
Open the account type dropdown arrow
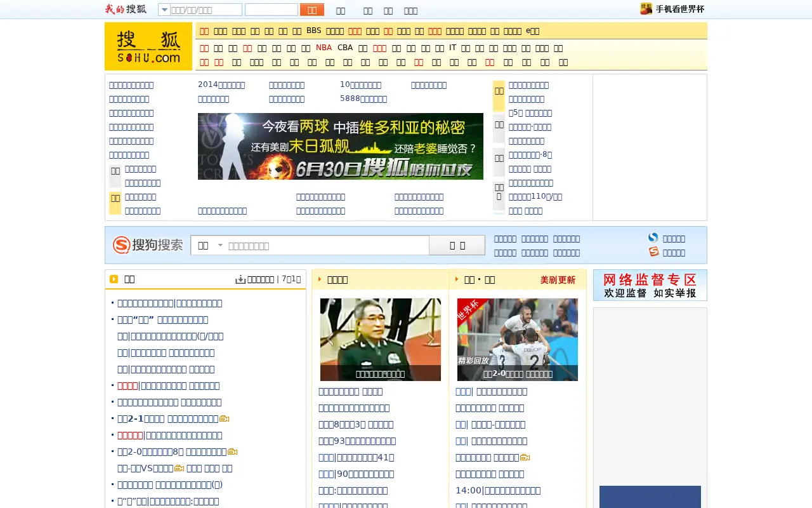pyautogui.click(x=164, y=10)
